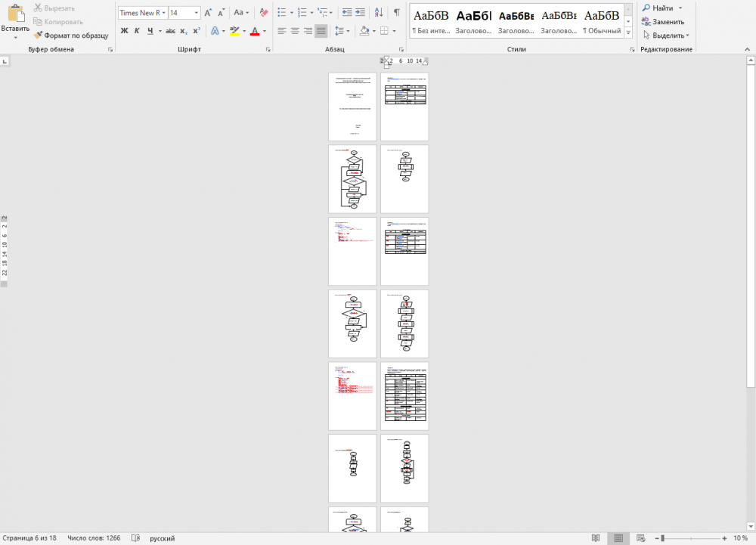Screen dimensions: 756x545
Task: Switch to Read Mode view in status bar
Action: pyautogui.click(x=596, y=538)
